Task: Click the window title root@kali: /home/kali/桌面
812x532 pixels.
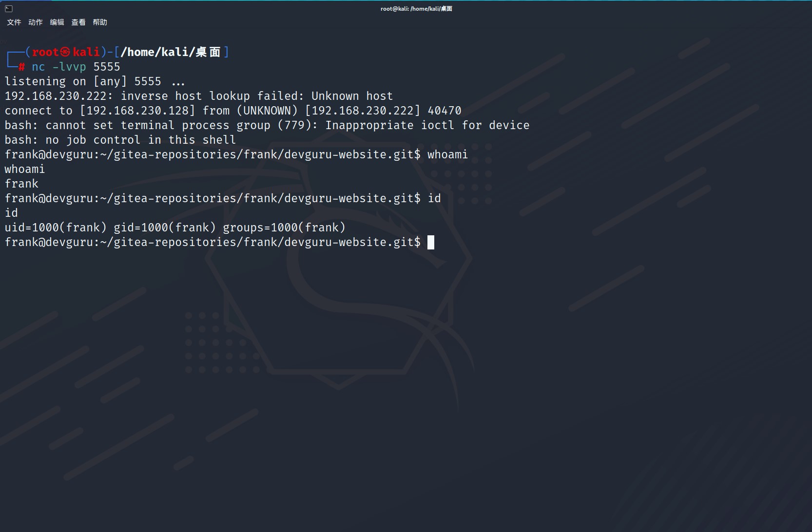Action: point(416,9)
